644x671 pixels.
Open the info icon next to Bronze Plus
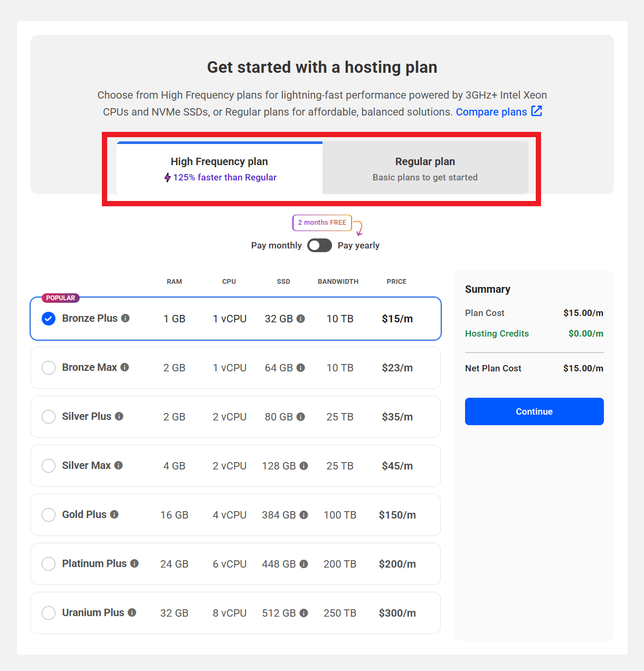[x=126, y=318]
